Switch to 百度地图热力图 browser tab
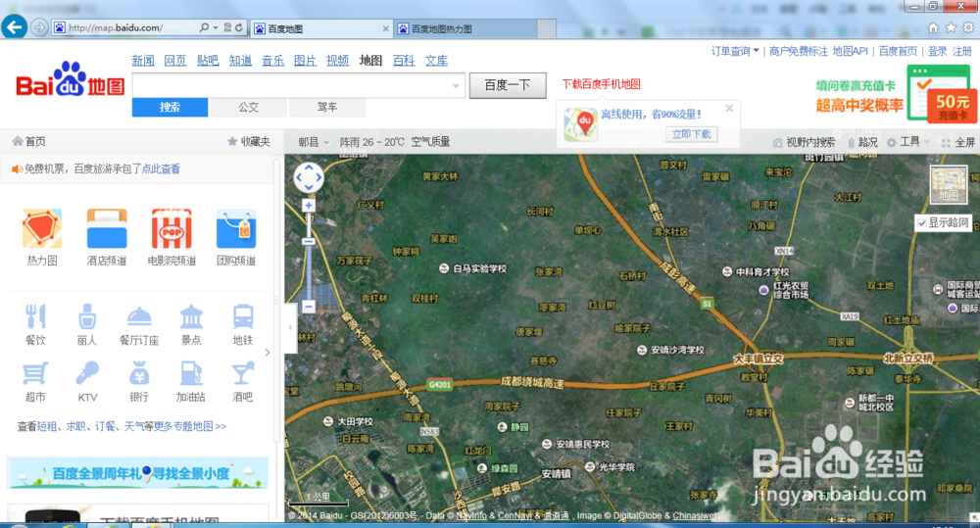This screenshot has height=528, width=980. coord(465,28)
